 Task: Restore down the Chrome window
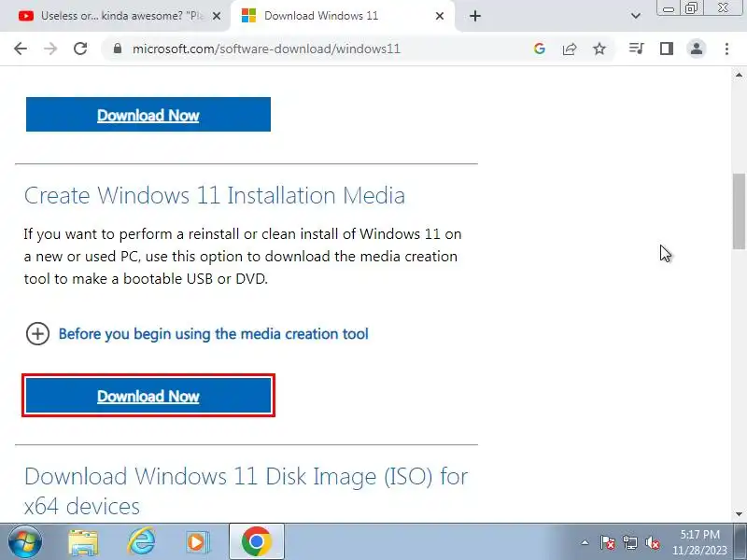pos(691,8)
